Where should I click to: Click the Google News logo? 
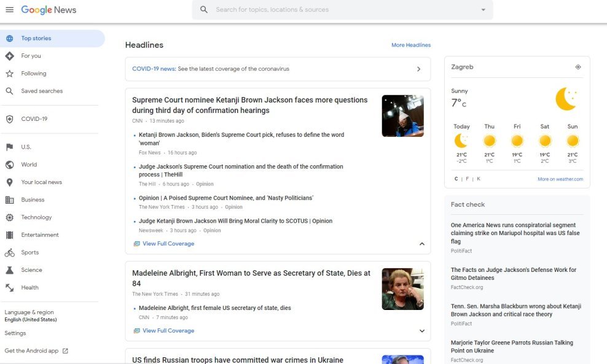pos(49,10)
